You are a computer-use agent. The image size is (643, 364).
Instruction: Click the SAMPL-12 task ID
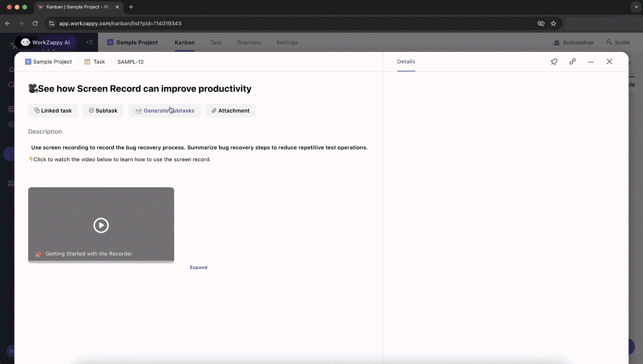point(130,62)
